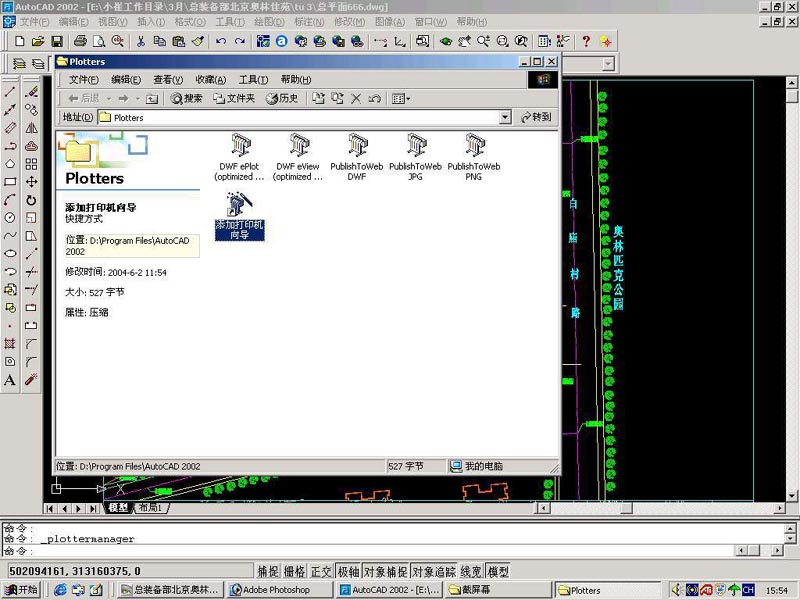The image size is (800, 600).
Task: Click the AutoCAD New drawing icon
Action: (19, 41)
